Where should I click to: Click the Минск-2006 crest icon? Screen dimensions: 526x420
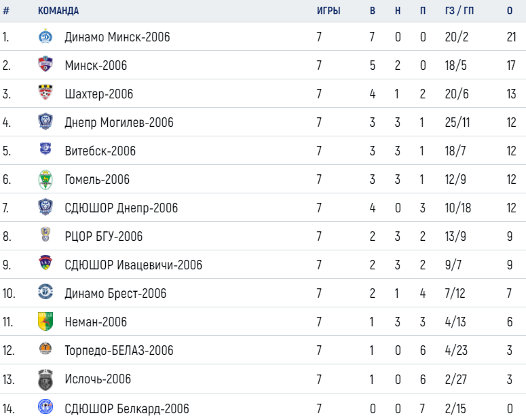click(45, 64)
